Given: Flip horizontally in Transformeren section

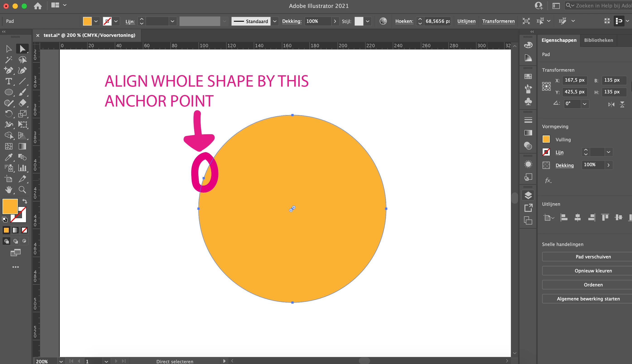Looking at the screenshot, I should click(611, 104).
